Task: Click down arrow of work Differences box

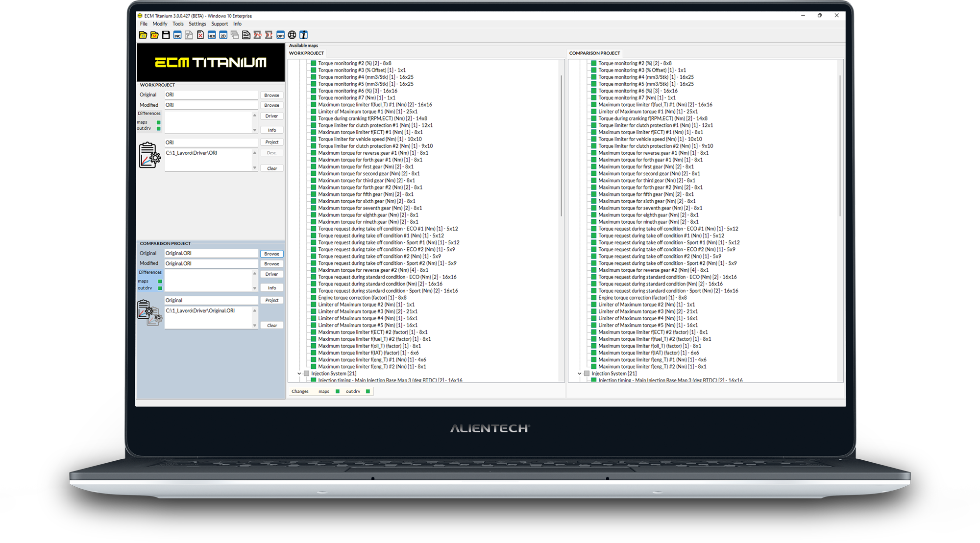Action: click(254, 130)
